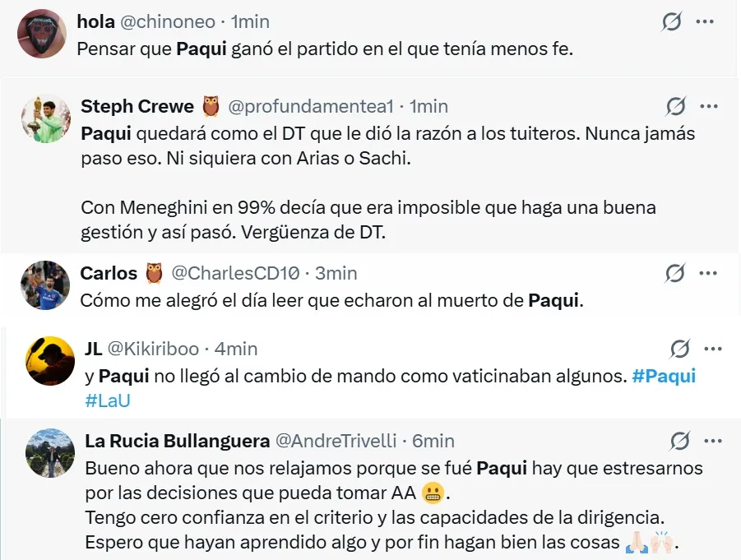Viewport: 741px width, 560px height.
Task: Click the #Paqui hashtag link
Action: 664,376
